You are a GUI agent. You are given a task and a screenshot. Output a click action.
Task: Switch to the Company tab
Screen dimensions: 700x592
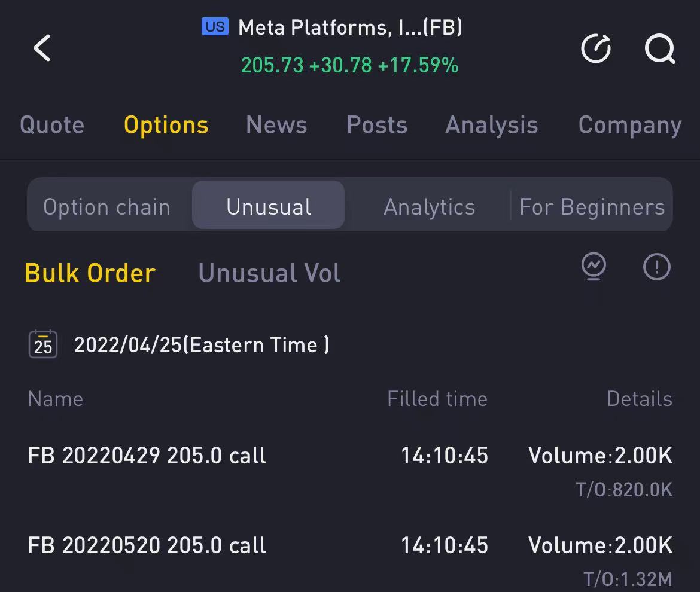click(x=629, y=125)
